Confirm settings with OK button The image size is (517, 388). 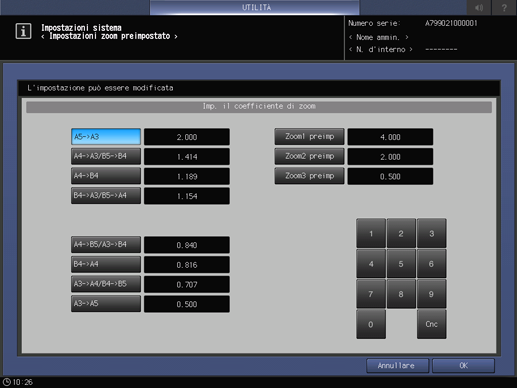[x=463, y=366]
